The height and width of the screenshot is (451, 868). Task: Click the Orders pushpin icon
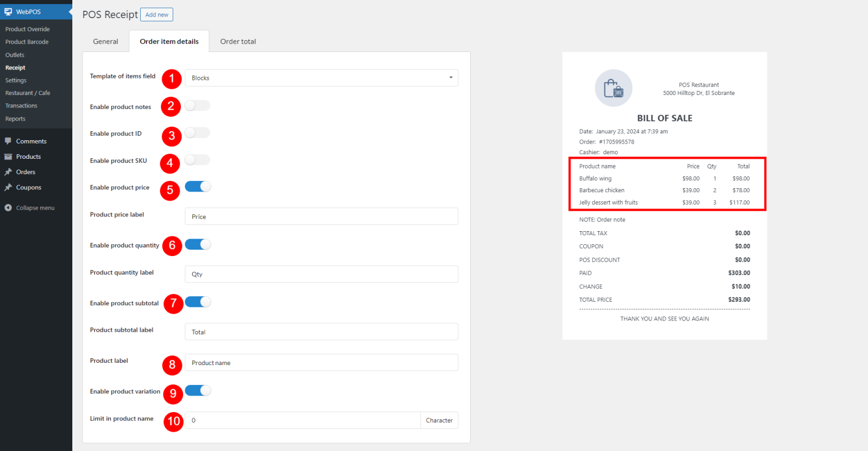coord(8,172)
